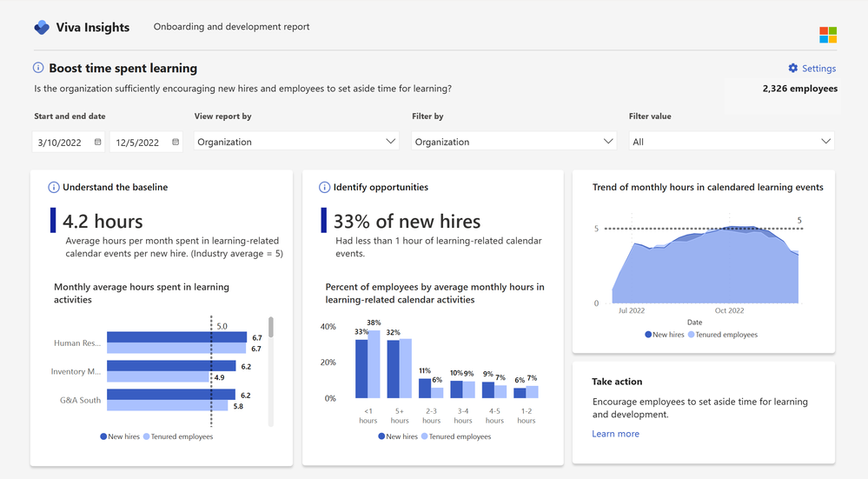Click Tenured employees legend dot in trend chart

(x=691, y=335)
